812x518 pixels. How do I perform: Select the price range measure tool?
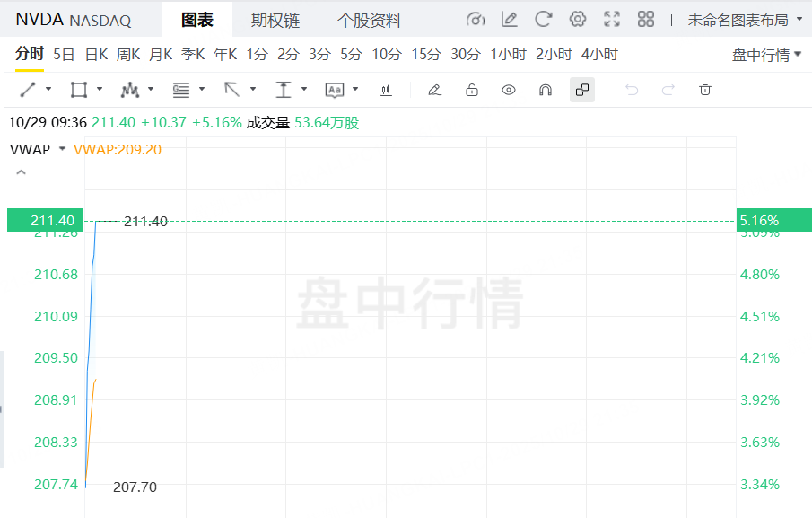(284, 90)
